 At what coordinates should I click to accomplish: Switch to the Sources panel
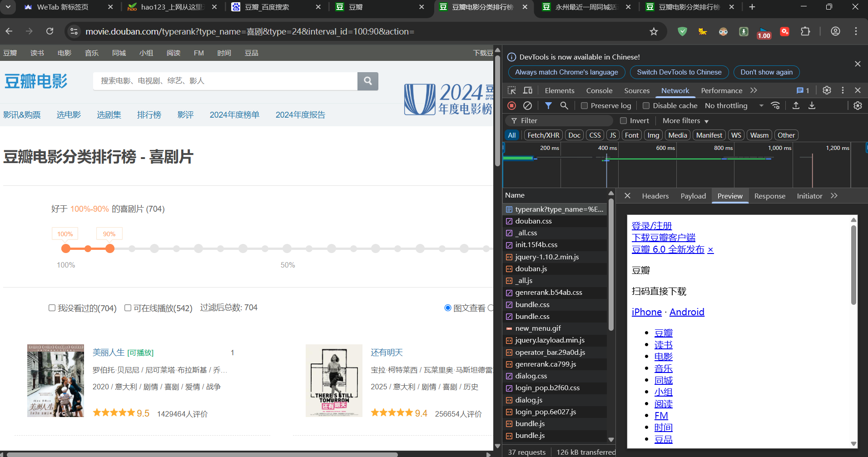click(x=637, y=91)
